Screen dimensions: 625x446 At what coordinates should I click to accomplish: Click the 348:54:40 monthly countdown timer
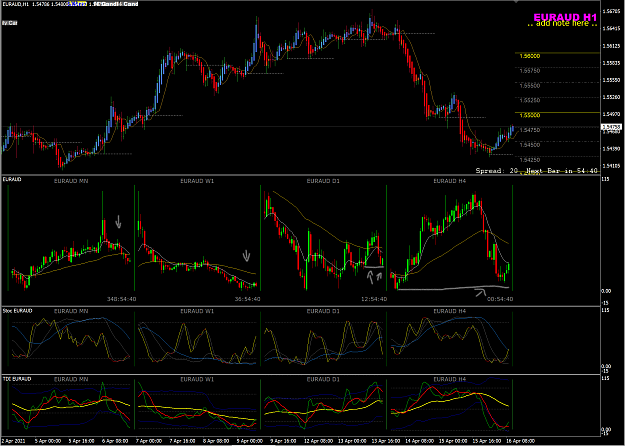(x=122, y=299)
